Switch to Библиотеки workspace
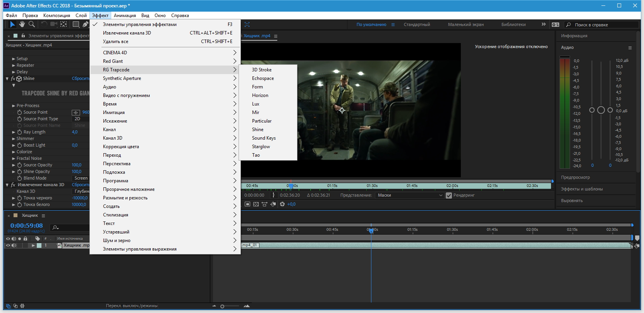 [x=513, y=24]
